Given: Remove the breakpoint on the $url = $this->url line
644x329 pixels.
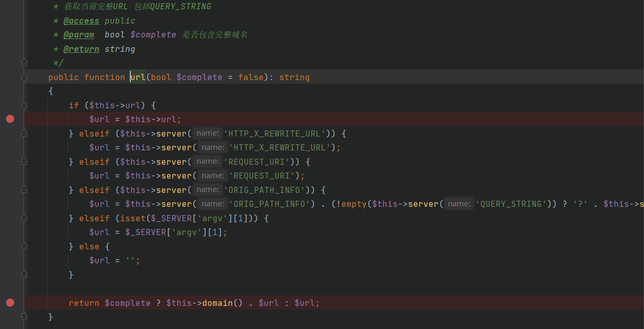Looking at the screenshot, I should click(x=10, y=119).
